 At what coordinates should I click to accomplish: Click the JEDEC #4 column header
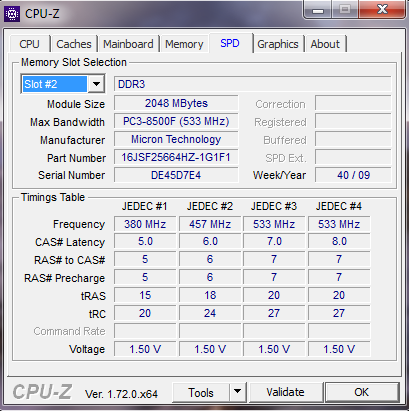(x=339, y=206)
